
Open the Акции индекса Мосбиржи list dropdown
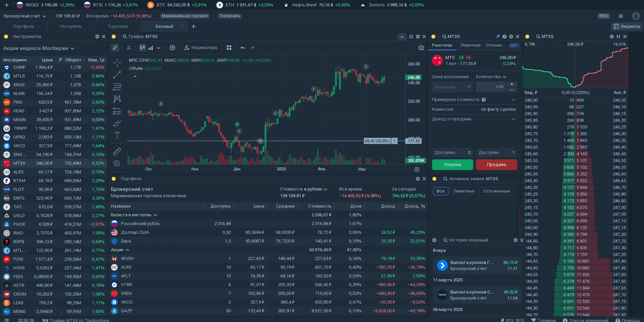(39, 48)
